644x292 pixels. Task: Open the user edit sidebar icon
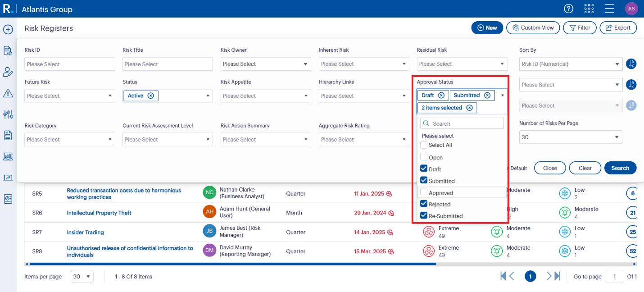coord(8,72)
